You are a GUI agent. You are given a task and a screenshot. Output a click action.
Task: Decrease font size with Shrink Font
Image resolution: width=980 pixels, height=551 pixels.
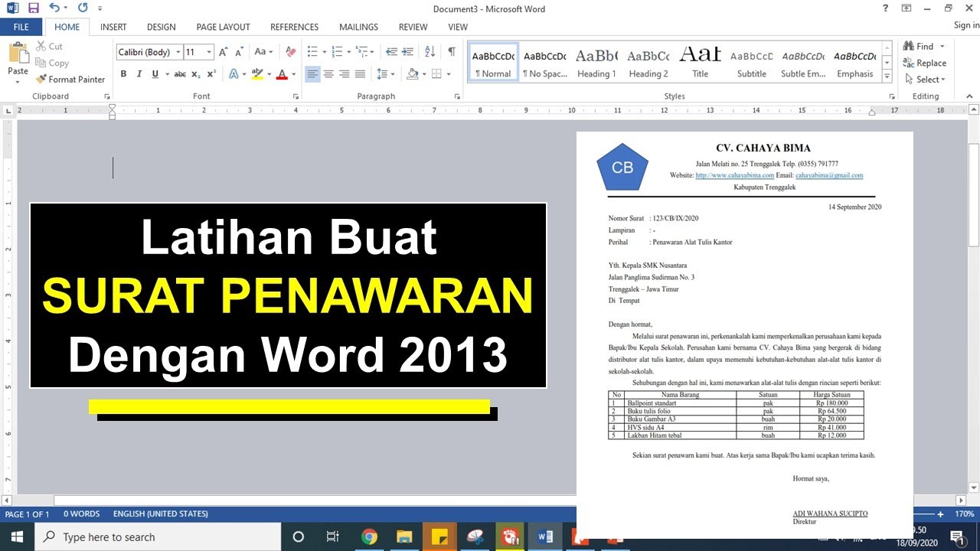tap(240, 52)
